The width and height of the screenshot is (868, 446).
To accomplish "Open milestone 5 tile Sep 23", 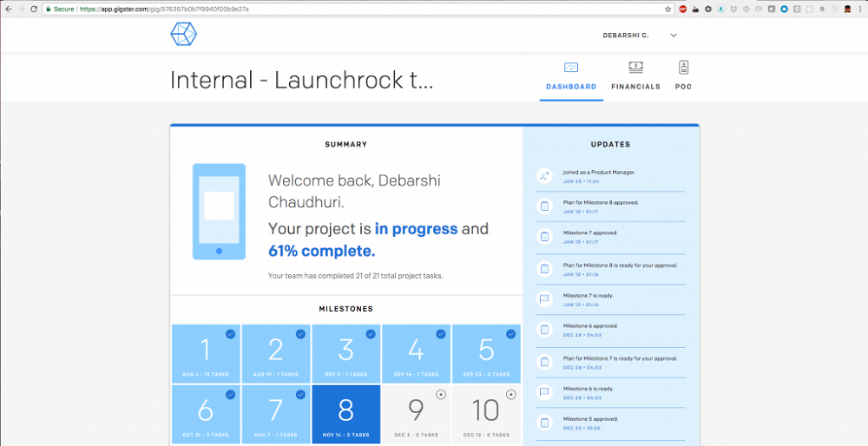I will [x=486, y=354].
